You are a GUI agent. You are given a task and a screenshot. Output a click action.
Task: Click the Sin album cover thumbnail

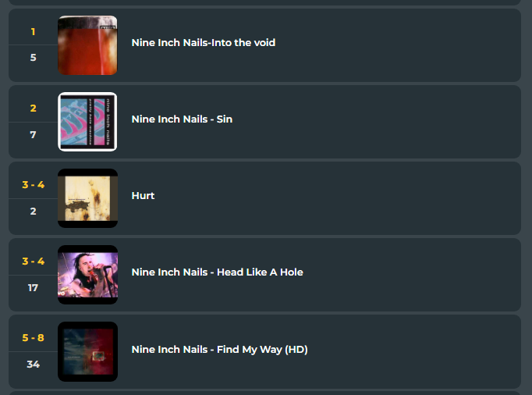pyautogui.click(x=87, y=122)
